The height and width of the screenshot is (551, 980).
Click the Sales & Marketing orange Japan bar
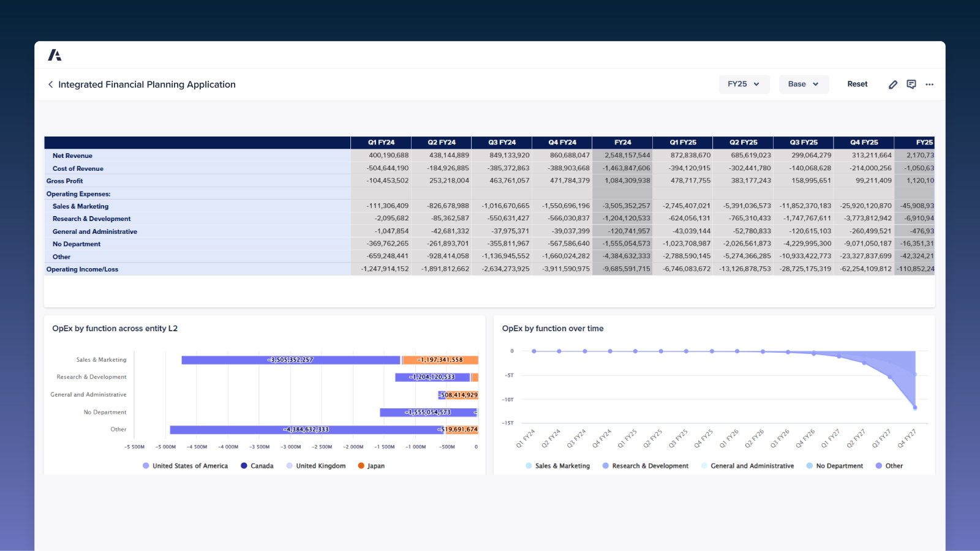(440, 360)
